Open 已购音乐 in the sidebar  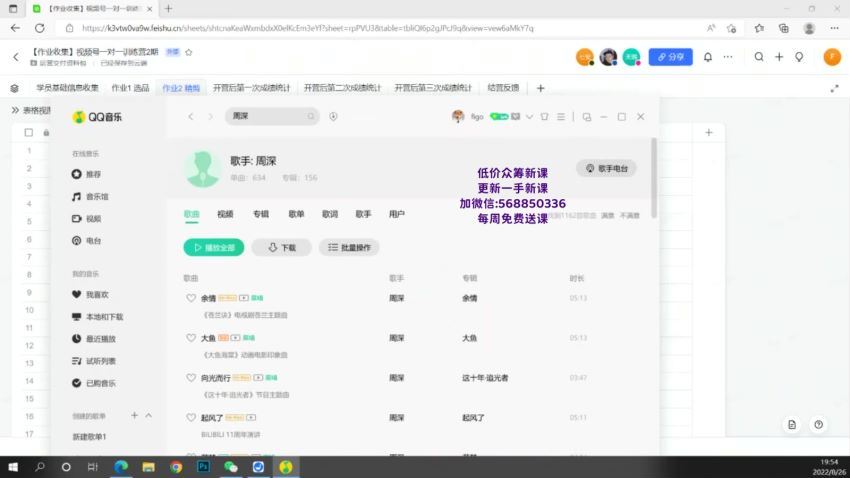coord(94,383)
